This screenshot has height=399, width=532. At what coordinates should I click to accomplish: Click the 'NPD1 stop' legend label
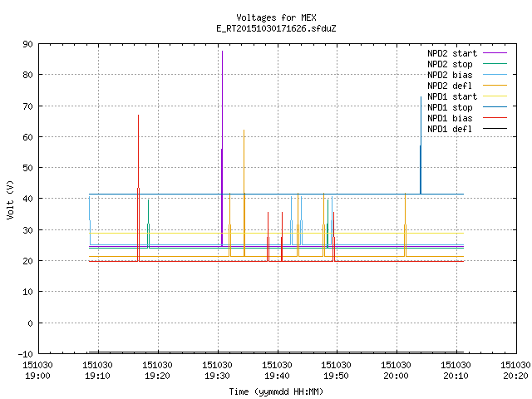point(450,107)
